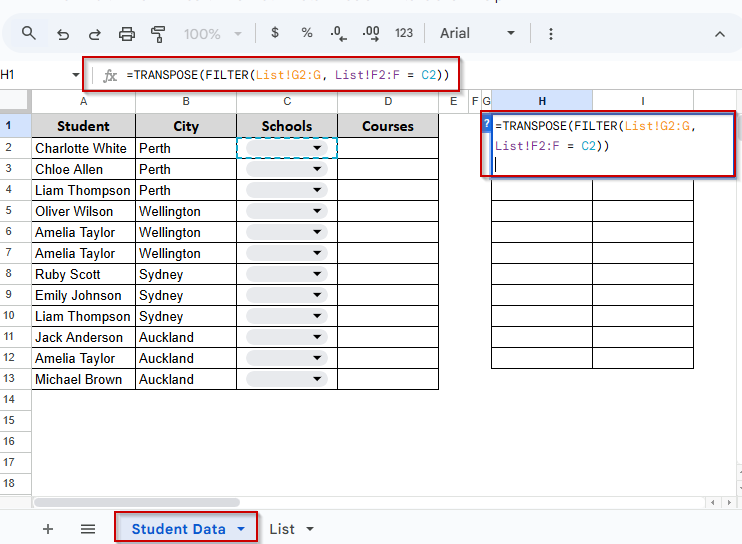Open the Student Data tab menu arrow
Image resolution: width=742 pixels, height=544 pixels.
click(241, 529)
